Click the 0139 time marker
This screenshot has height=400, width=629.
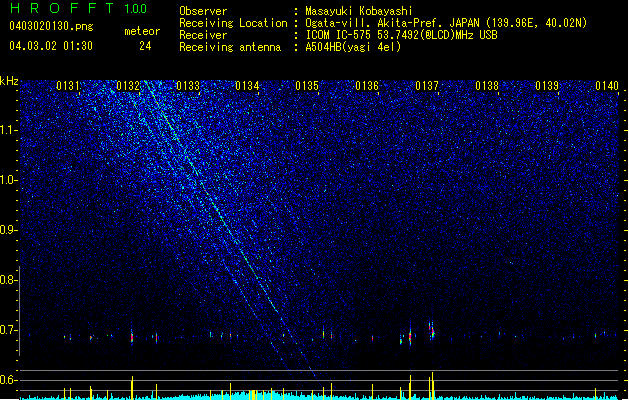pyautogui.click(x=547, y=86)
